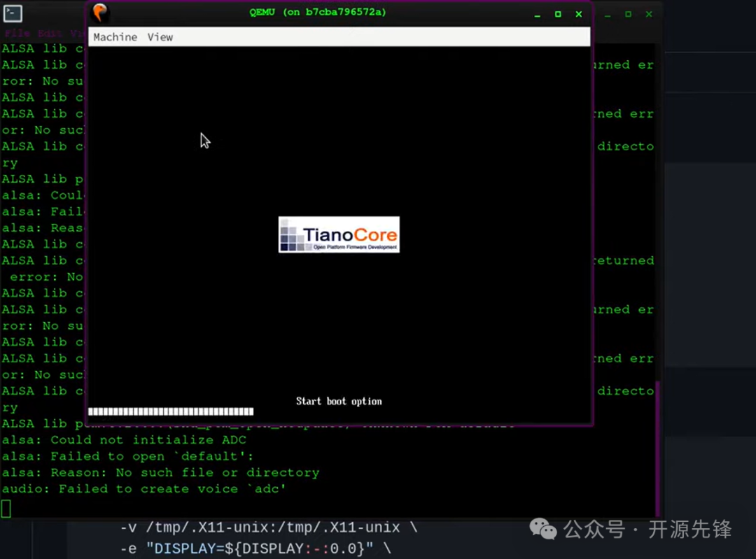Maximize the QEMU window
The width and height of the screenshot is (756, 559).
pos(558,15)
